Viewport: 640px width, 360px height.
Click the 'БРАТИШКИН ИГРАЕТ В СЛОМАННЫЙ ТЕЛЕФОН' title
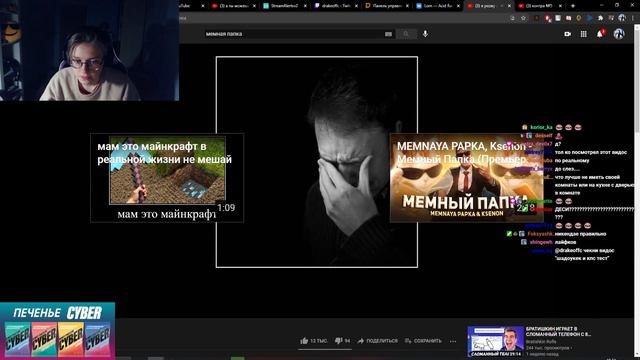click(x=558, y=331)
